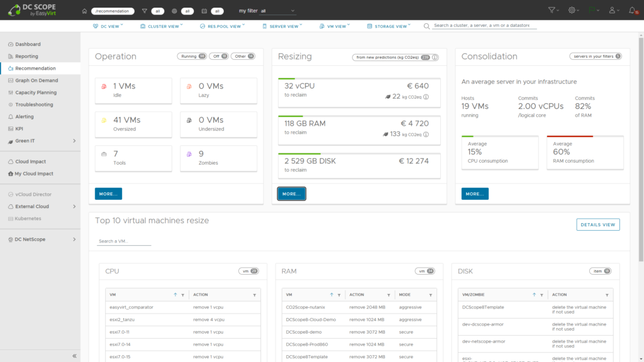The height and width of the screenshot is (362, 644).
Task: Click MORE button in Resizing panel
Action: [x=292, y=194]
